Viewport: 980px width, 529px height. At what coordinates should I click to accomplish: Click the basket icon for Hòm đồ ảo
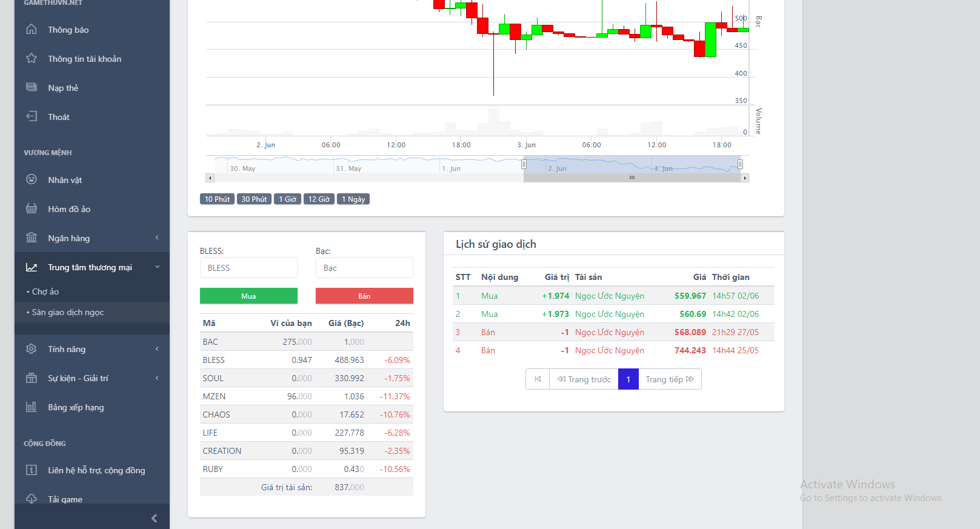(32, 208)
